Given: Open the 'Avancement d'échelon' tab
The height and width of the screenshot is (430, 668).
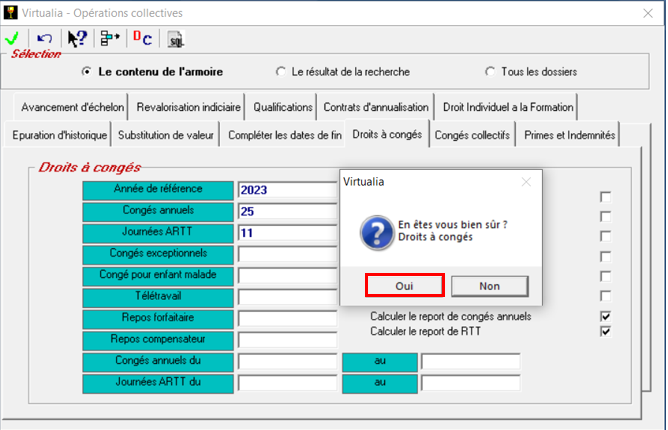Looking at the screenshot, I should [72, 107].
